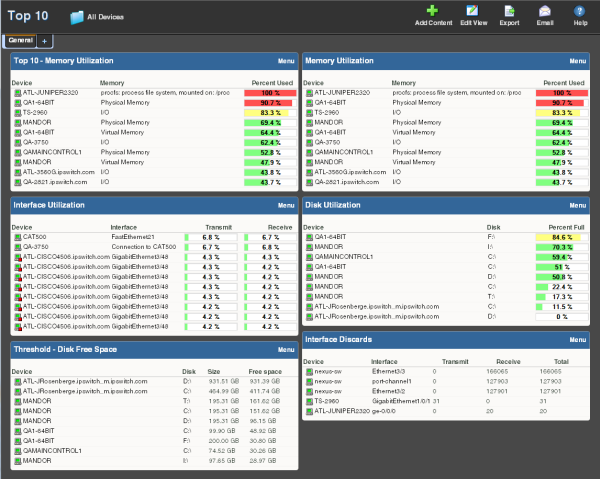
Task: Click 'procfs: process file system' text in right panel
Action: 457,93
